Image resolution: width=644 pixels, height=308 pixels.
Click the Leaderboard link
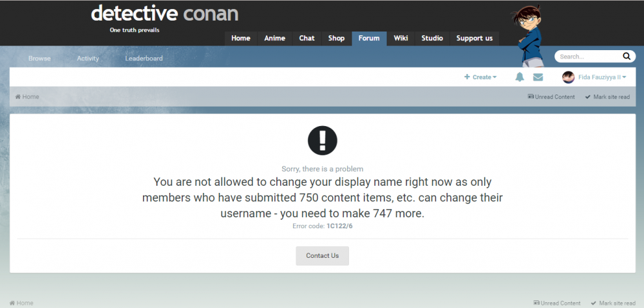coord(144,59)
